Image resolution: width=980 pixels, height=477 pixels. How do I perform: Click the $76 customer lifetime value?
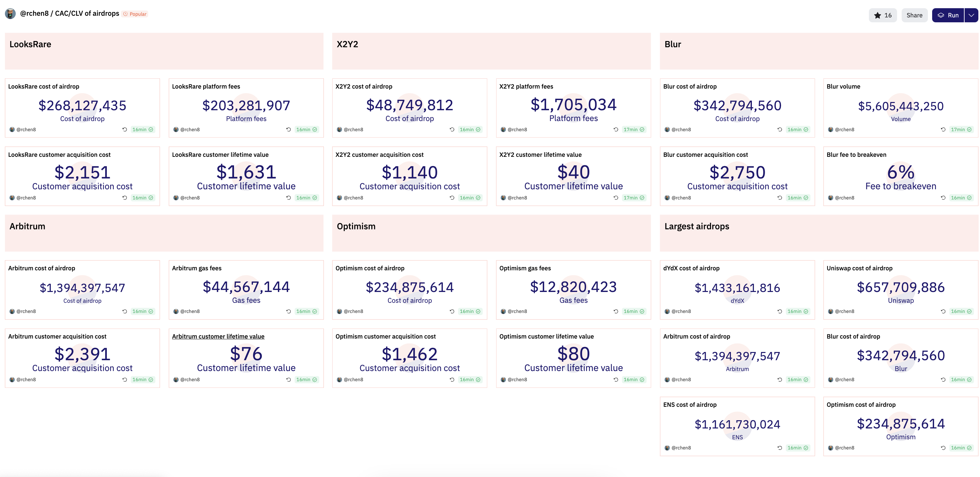246,354
